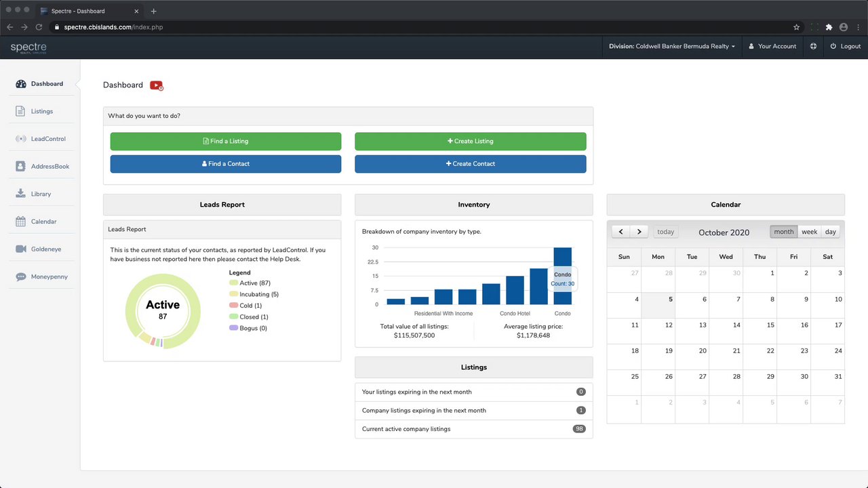Go to the previous calendar month arrow

[x=621, y=232]
